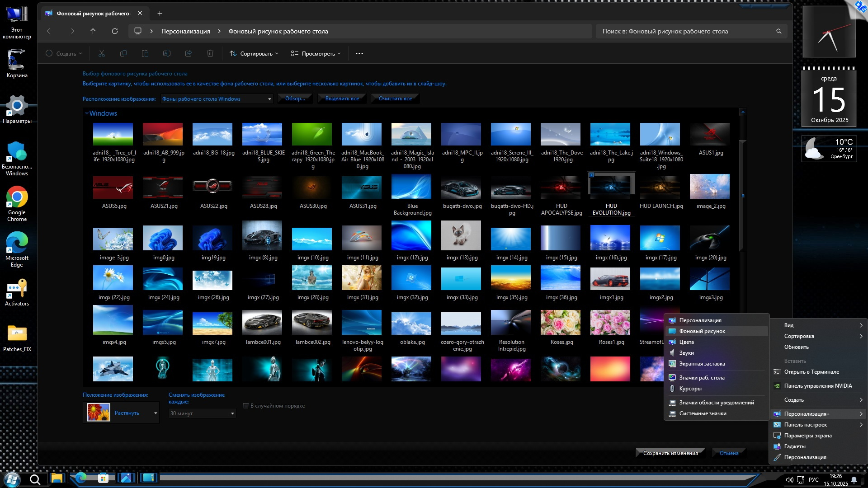
Task: Click the Обзор... browse button
Action: [295, 99]
